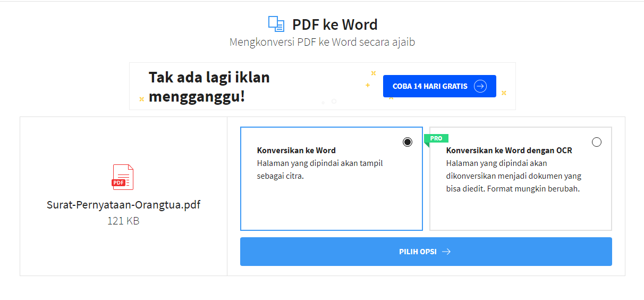The width and height of the screenshot is (644, 300).
Task: Click the 'Konversikan ke Word' option title
Action: (296, 151)
